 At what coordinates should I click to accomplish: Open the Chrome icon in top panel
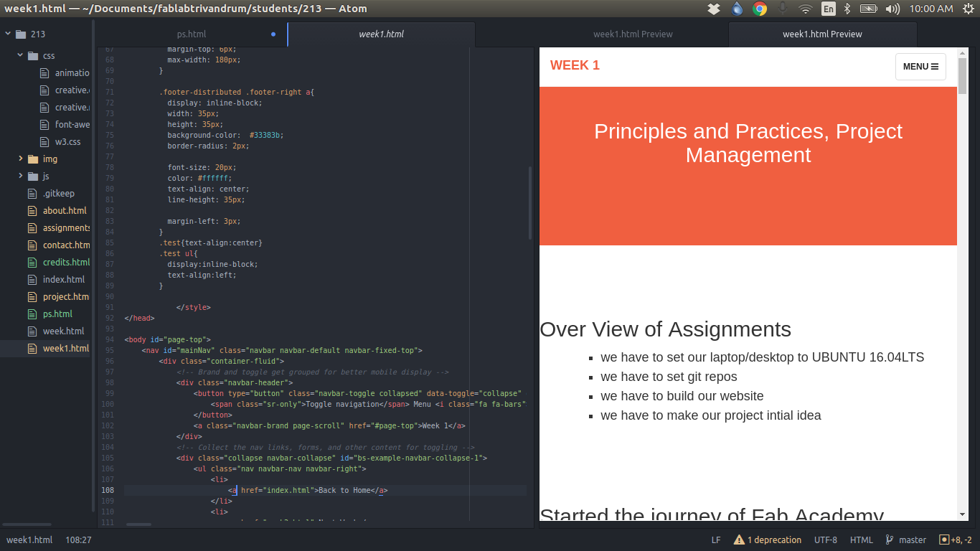pyautogui.click(x=760, y=9)
